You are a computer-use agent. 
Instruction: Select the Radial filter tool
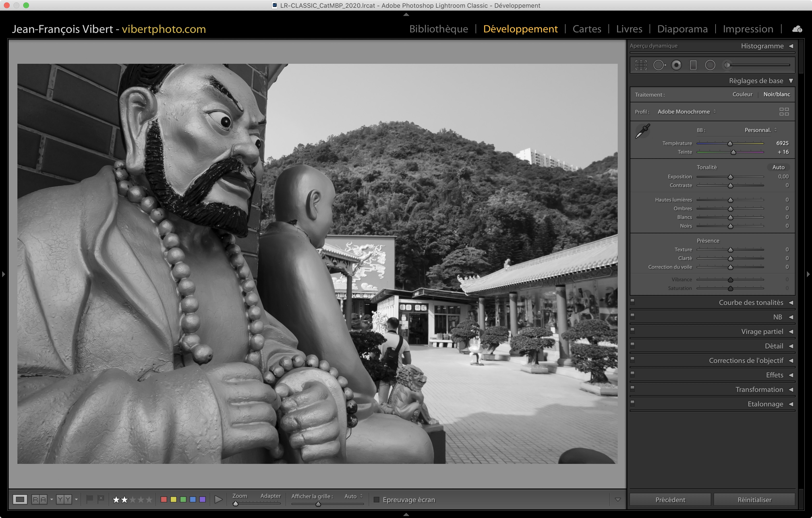[x=710, y=65]
